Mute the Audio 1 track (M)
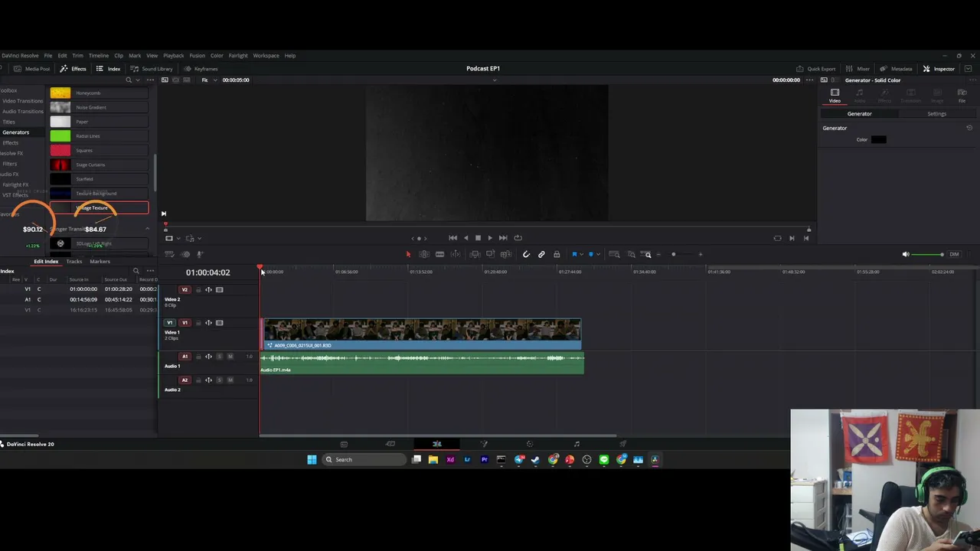 230,357
